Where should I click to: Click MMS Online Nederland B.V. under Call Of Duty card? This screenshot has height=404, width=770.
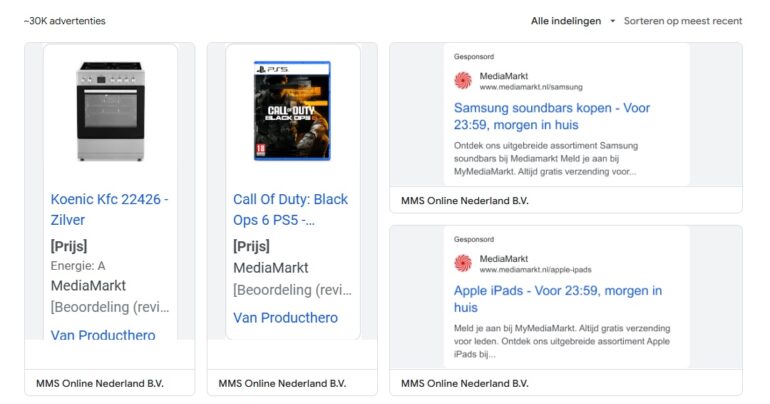click(x=282, y=383)
